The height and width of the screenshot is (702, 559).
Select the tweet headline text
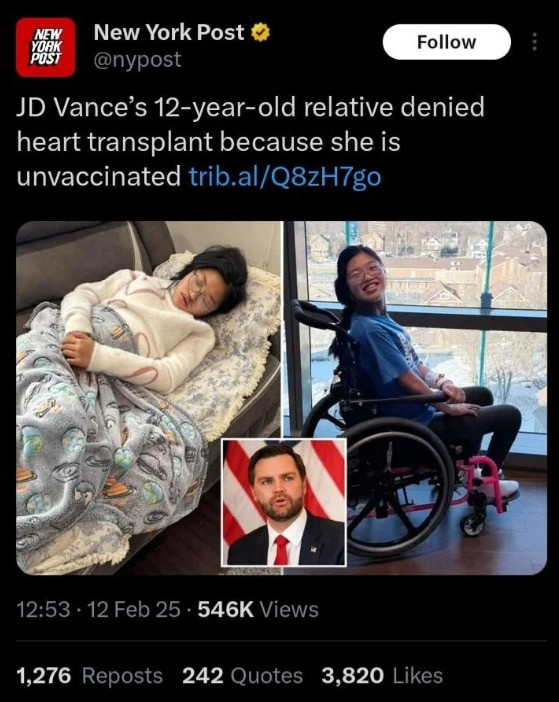[251, 142]
